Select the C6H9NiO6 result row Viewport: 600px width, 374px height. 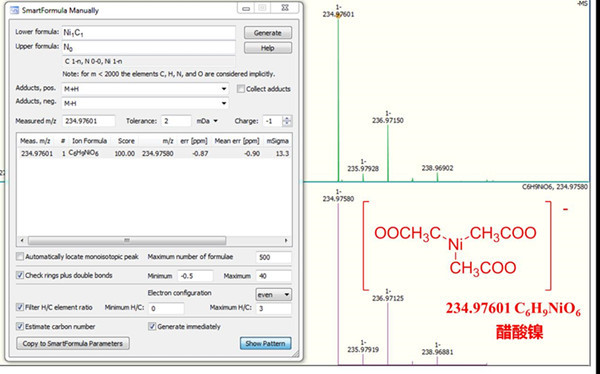[x=154, y=154]
